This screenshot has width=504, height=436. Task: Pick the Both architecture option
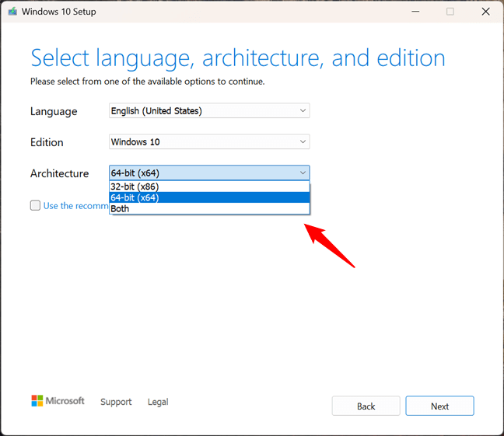click(209, 208)
